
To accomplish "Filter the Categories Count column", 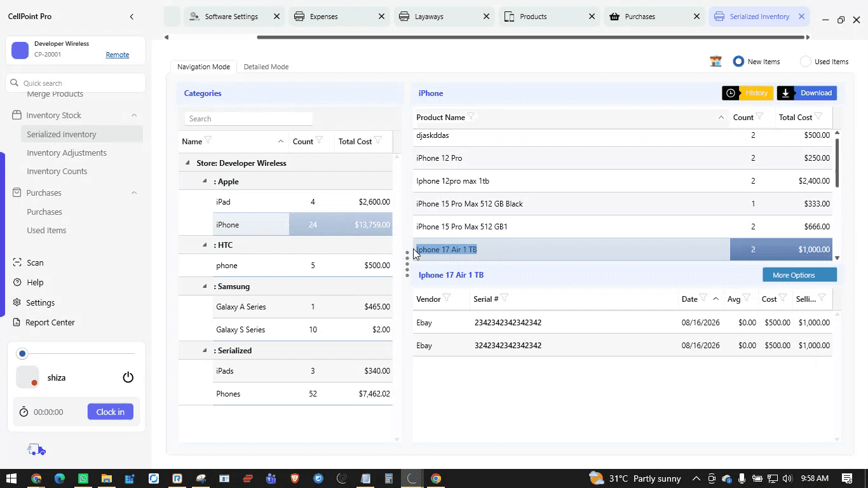I will 319,140.
